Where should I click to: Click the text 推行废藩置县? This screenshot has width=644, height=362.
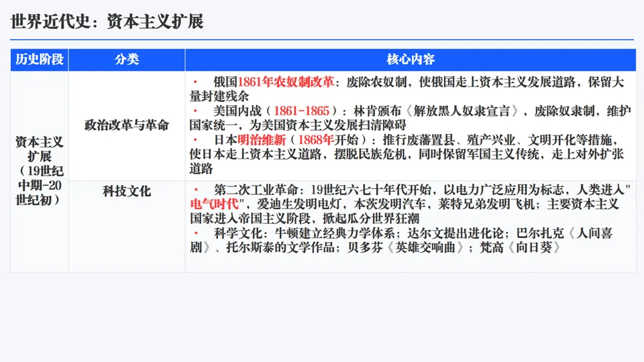tap(419, 140)
